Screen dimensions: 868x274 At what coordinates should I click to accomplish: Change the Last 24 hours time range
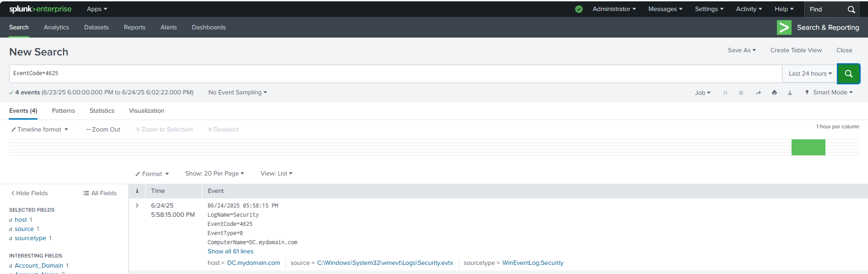(x=810, y=74)
